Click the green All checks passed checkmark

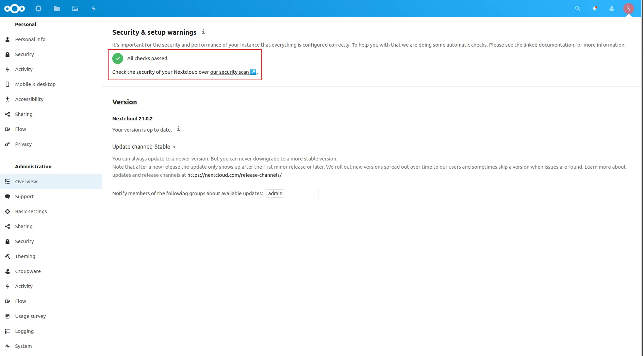(x=118, y=58)
